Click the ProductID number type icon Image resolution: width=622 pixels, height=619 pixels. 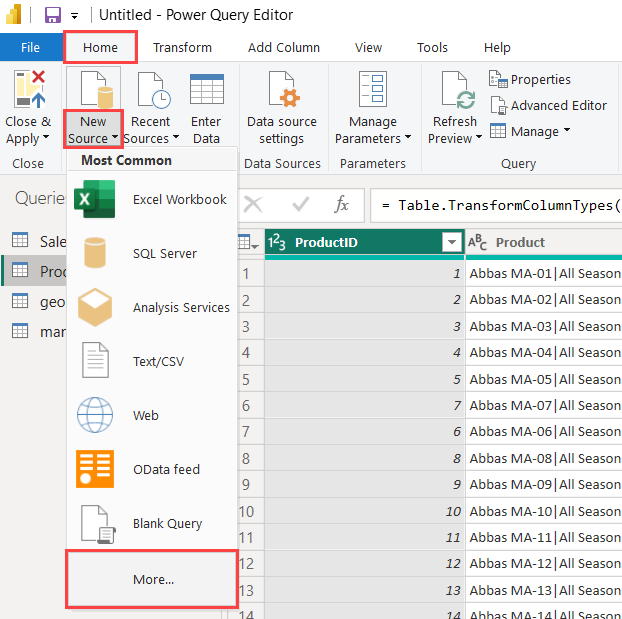[276, 242]
